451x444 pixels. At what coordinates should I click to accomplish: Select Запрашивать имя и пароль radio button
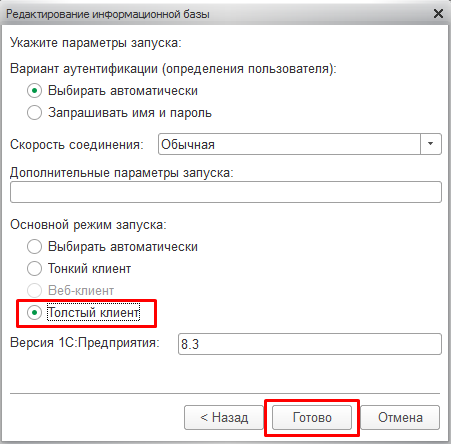point(34,113)
